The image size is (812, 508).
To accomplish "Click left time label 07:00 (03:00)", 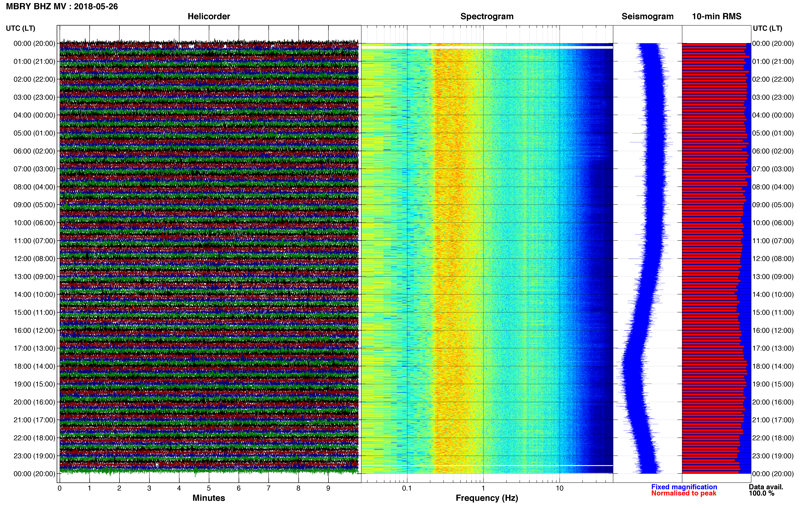I will (34, 169).
